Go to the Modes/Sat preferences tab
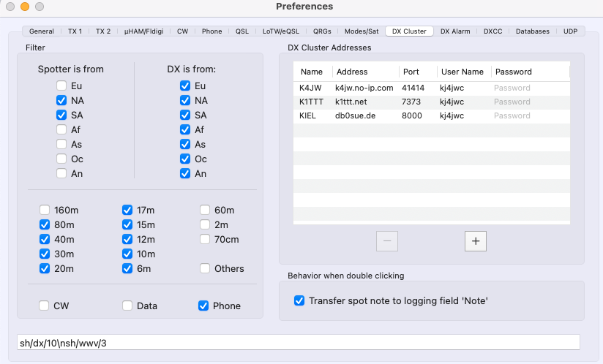603x364 pixels. point(362,31)
